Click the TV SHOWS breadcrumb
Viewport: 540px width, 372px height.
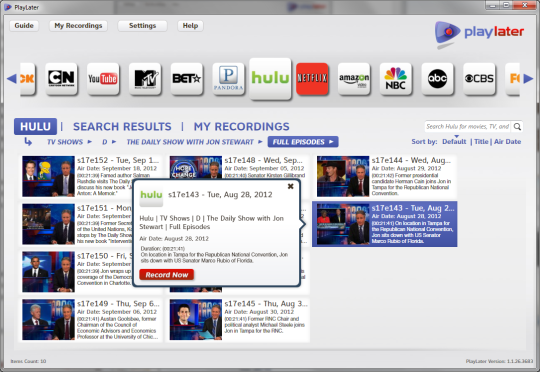(65, 142)
